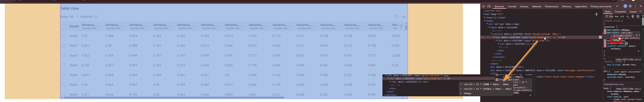Click the table search magnifier icon
This screenshot has width=644, height=102.
397,17
